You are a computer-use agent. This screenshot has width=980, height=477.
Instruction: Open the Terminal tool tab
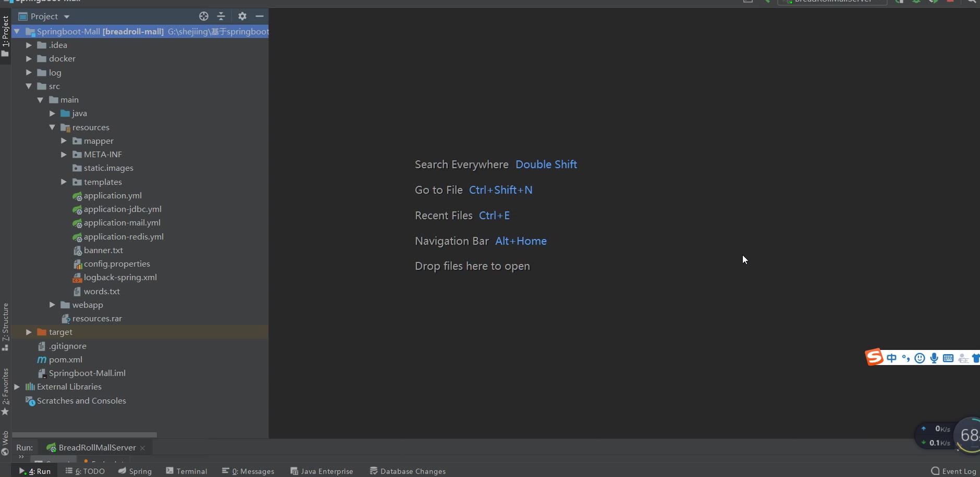[187, 471]
